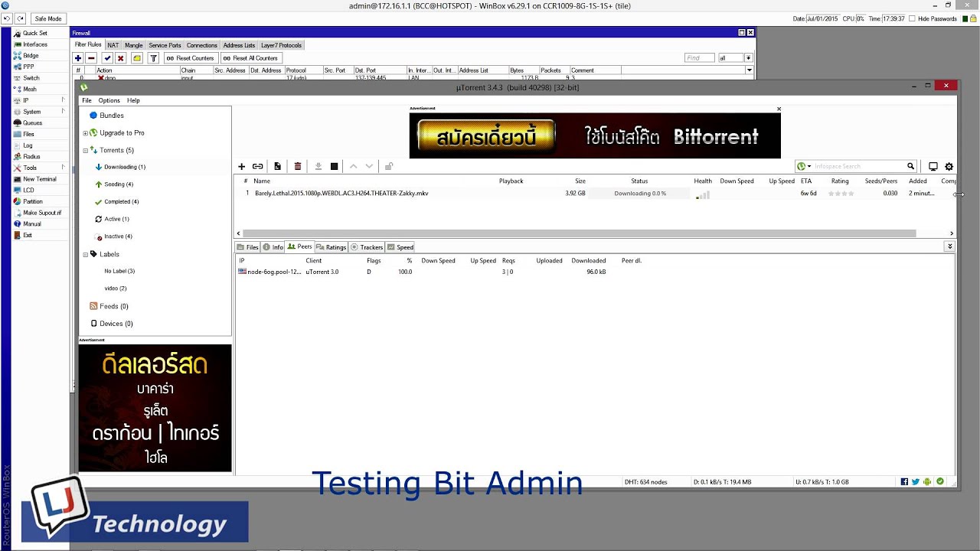980x551 pixels.
Task: Collapse the Torrents tree node
Action: pos(86,151)
